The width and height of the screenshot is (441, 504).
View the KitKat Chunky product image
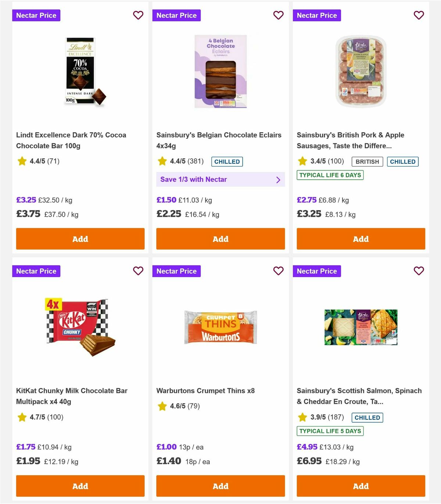80,327
